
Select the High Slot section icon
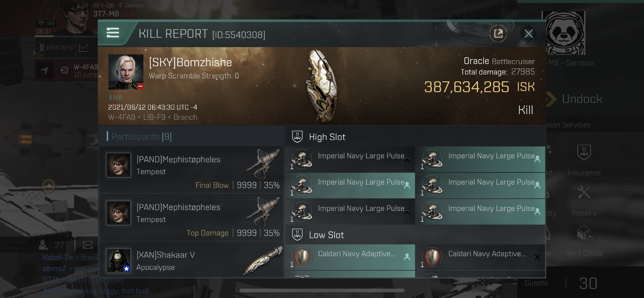click(297, 137)
